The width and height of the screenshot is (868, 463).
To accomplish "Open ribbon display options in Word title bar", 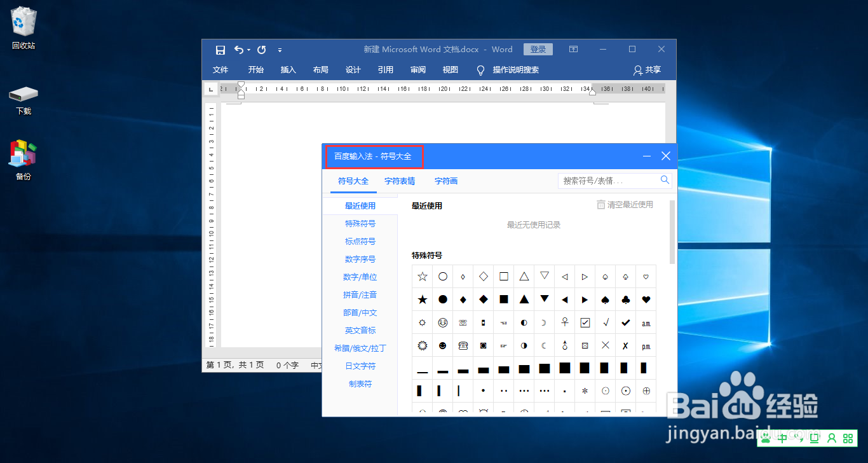I will click(x=573, y=49).
